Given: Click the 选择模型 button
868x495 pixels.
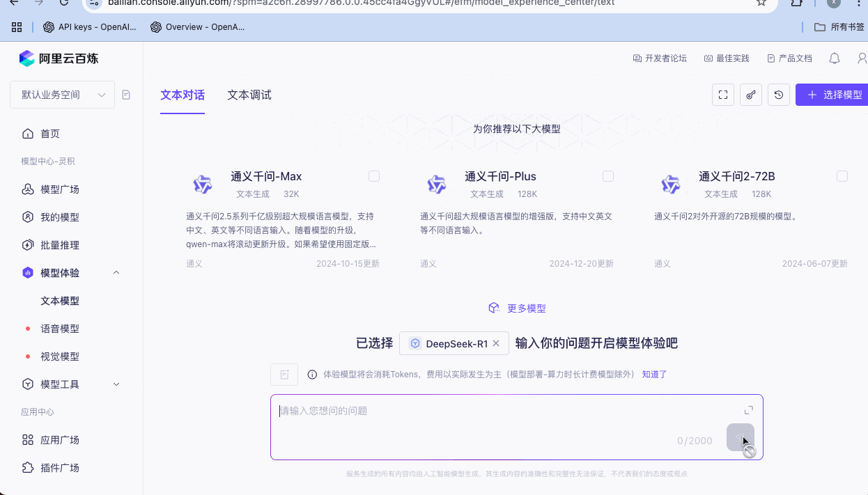Looking at the screenshot, I should pyautogui.click(x=832, y=95).
